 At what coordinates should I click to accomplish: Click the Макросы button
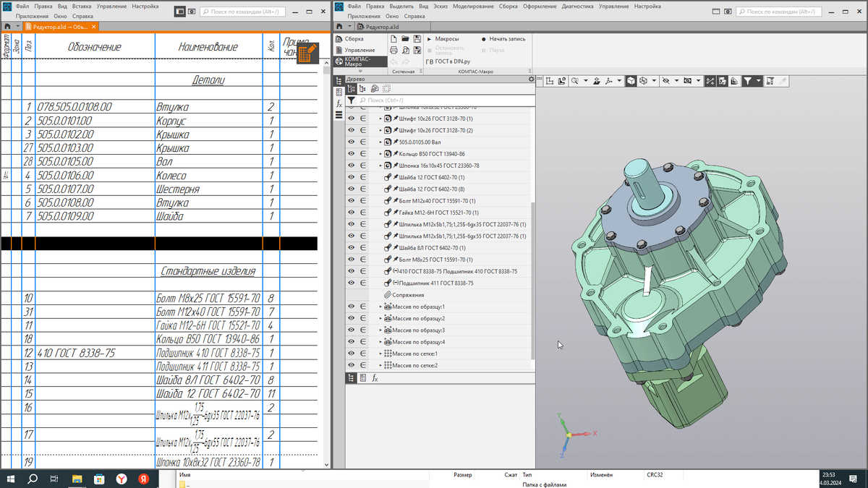pyautogui.click(x=443, y=39)
